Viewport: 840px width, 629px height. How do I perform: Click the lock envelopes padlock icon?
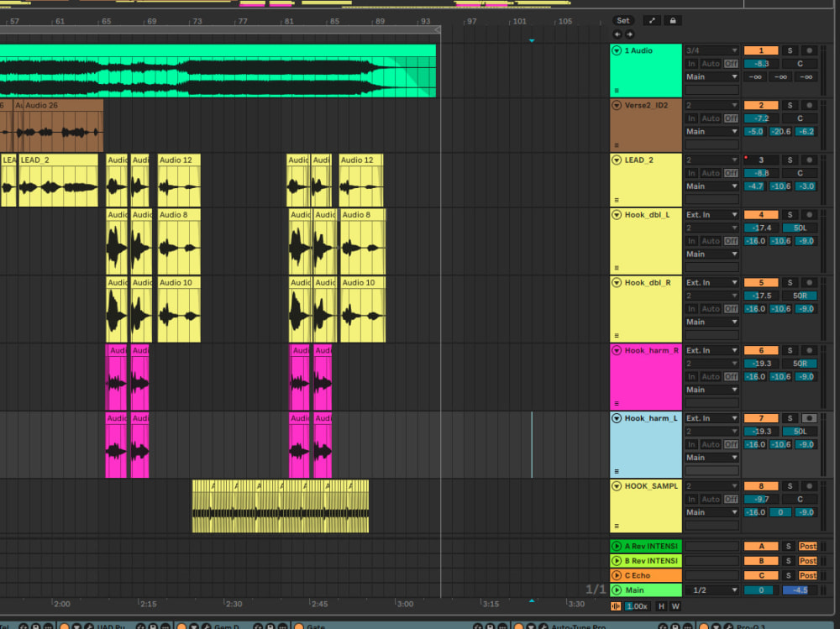[672, 20]
